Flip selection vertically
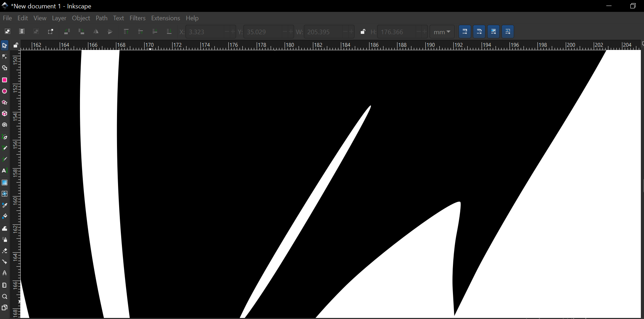 (110, 32)
